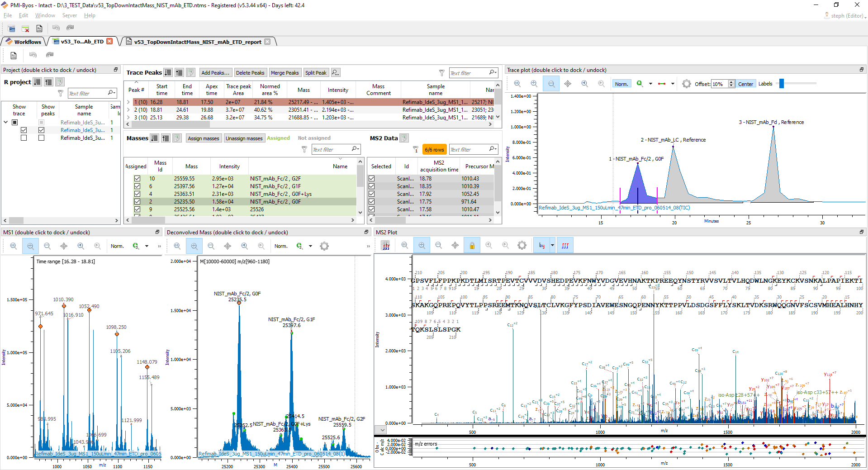Open the Window menu
The image size is (868, 470).
pyautogui.click(x=45, y=15)
